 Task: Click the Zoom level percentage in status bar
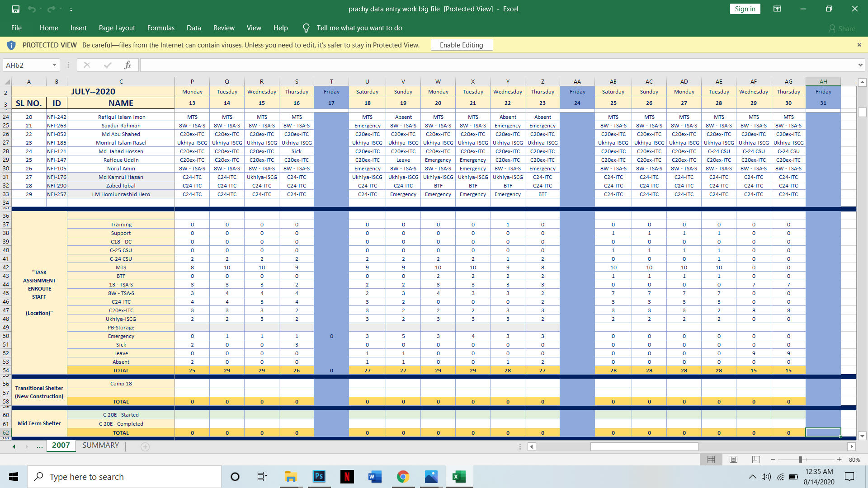pos(857,459)
